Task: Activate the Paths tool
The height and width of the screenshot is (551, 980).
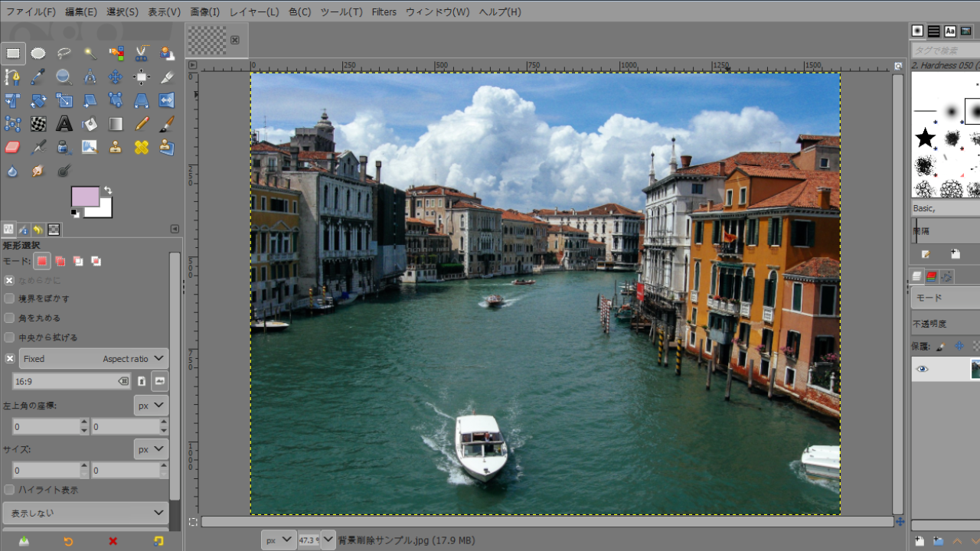Action: pyautogui.click(x=13, y=77)
